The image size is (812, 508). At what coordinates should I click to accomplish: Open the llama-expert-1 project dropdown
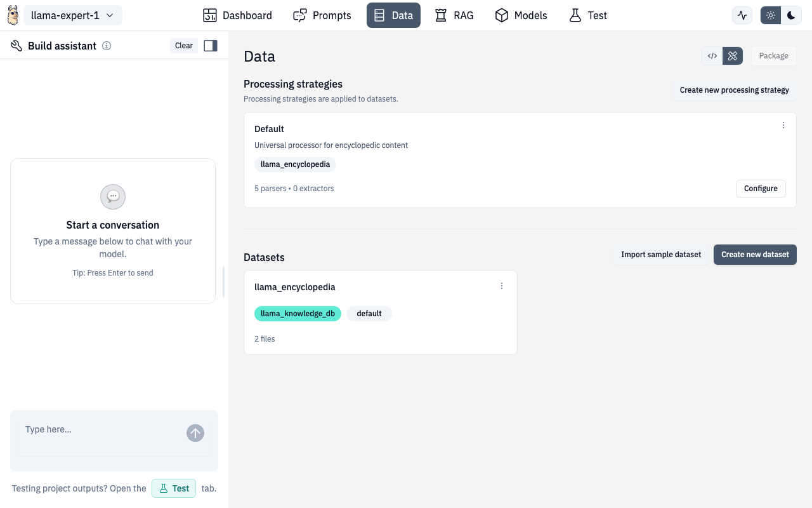coord(72,15)
